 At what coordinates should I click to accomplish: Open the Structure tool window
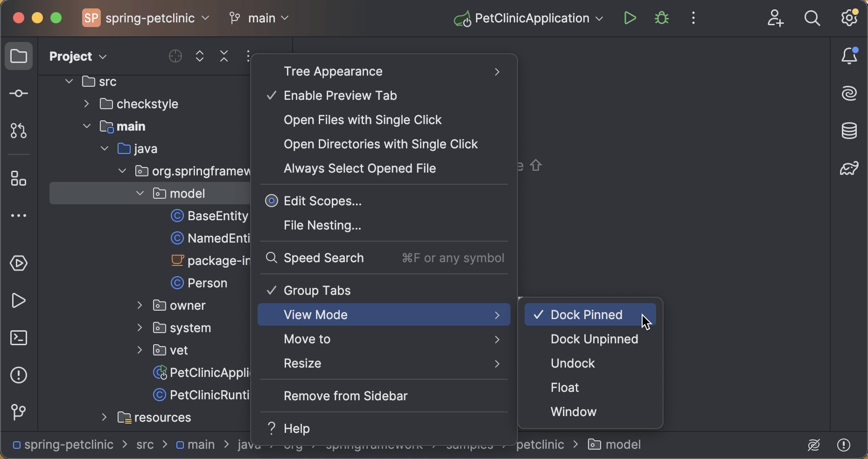tap(19, 179)
